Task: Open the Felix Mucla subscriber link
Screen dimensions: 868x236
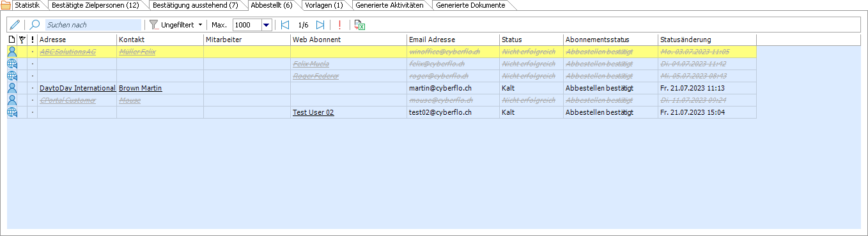Action: coord(311,64)
